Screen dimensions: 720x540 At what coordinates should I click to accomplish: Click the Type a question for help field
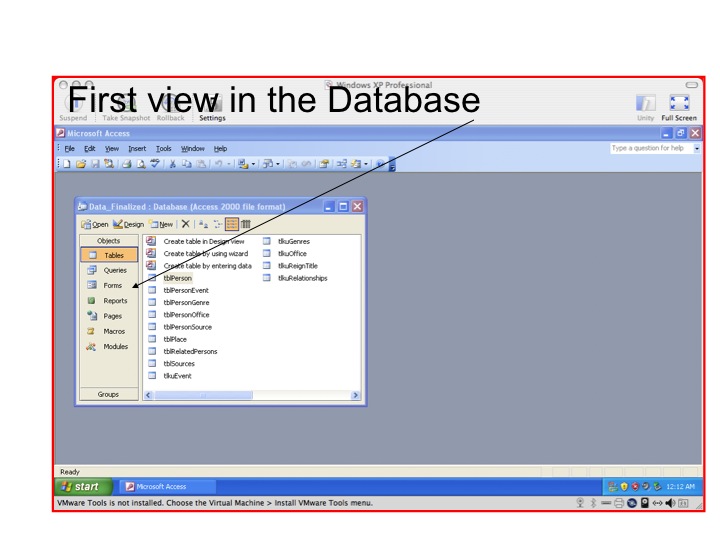(x=651, y=148)
